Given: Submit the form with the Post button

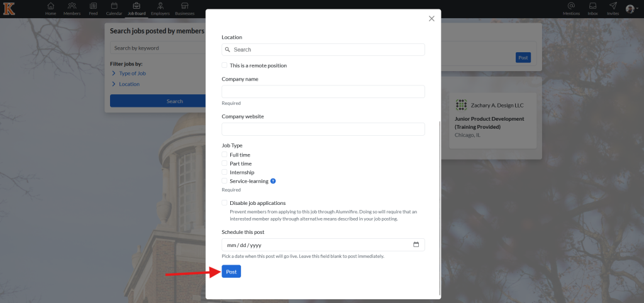Looking at the screenshot, I should [231, 272].
